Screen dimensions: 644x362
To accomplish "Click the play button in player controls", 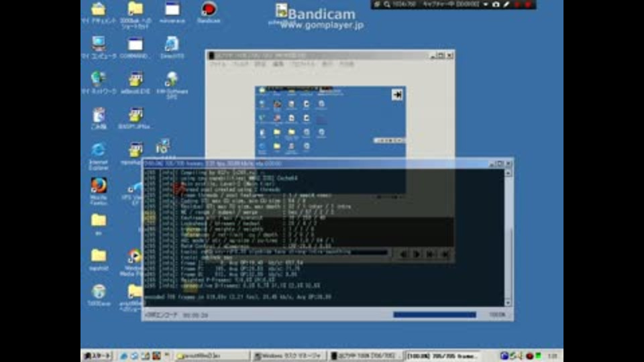I will [x=417, y=255].
